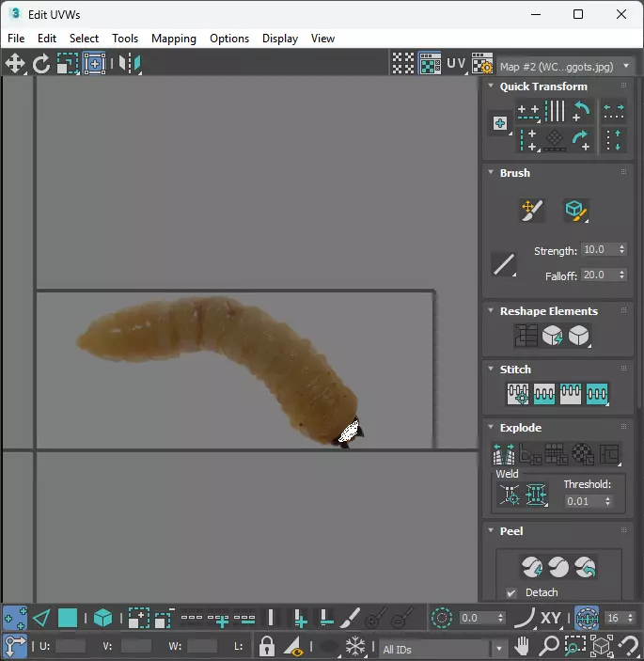Click the Straighten Selection icon in Reshape Elements
This screenshot has height=661, width=644.
[526, 336]
